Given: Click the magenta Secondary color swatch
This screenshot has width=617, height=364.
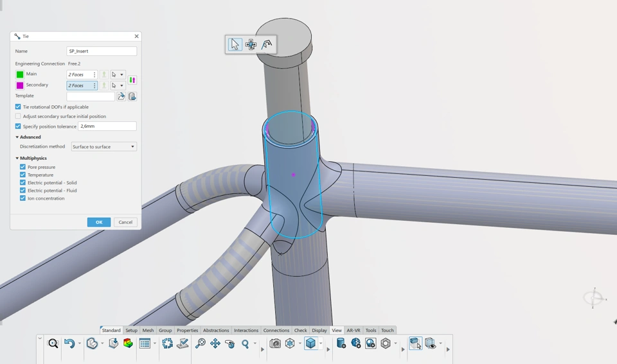Looking at the screenshot, I should pyautogui.click(x=20, y=85).
